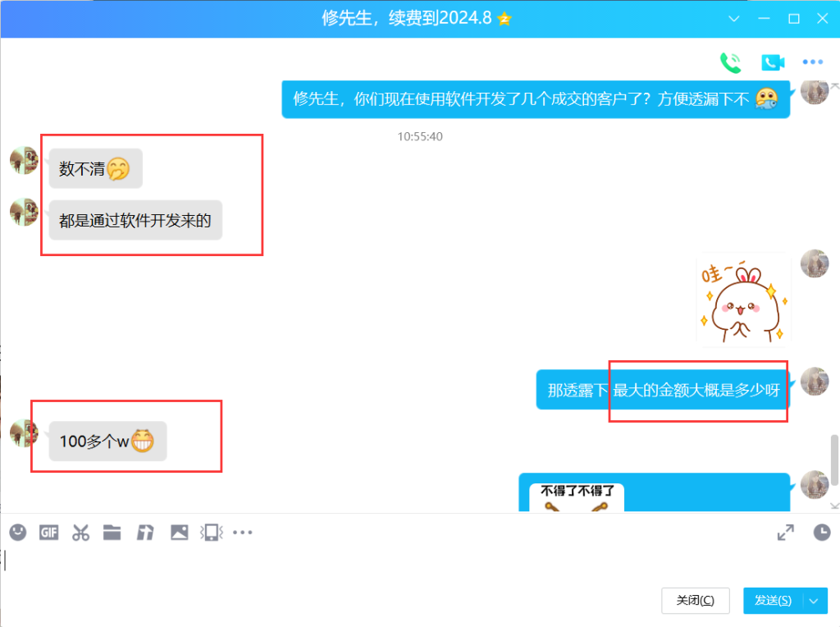Toggle the star next to contact name
840x627 pixels.
point(504,19)
